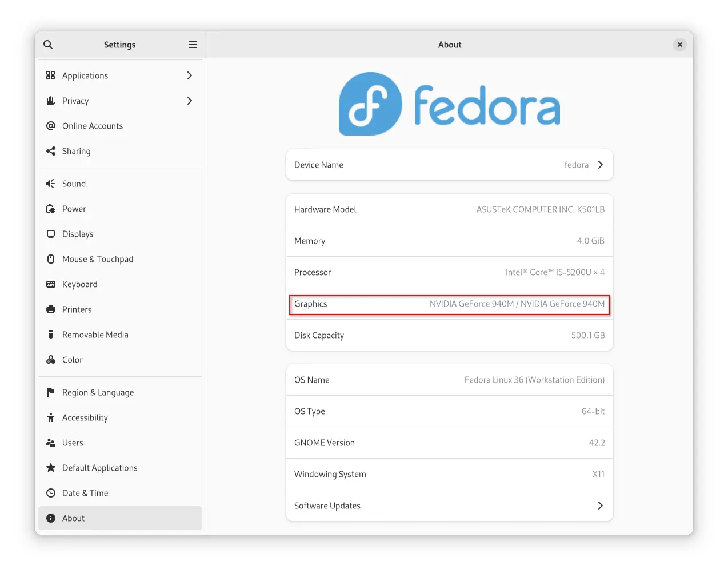Click the Sound speaker icon in sidebar
The image size is (728, 573).
tap(51, 184)
